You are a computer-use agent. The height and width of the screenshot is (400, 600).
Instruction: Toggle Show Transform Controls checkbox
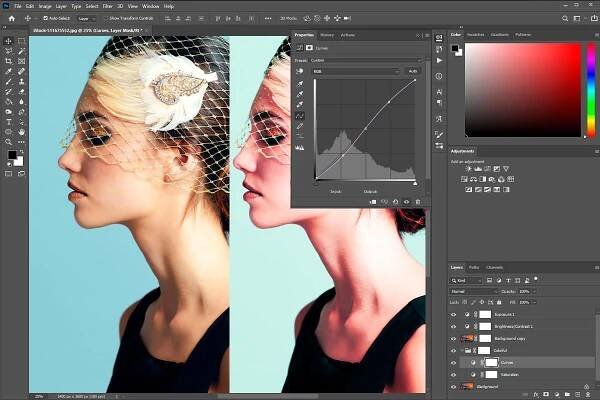(x=104, y=18)
